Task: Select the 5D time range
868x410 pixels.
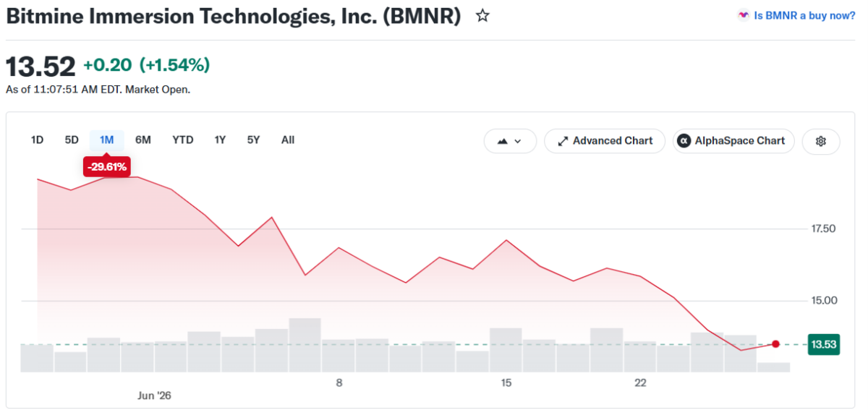Action: 72,140
